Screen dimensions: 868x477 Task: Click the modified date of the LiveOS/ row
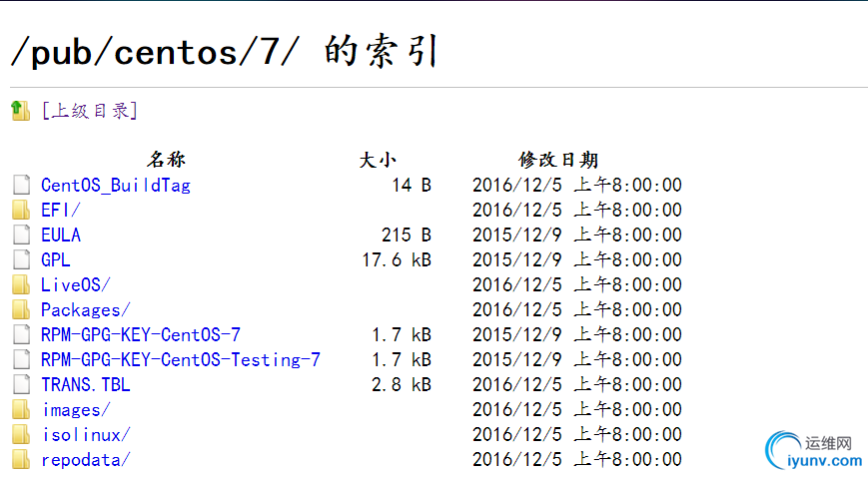coord(576,285)
